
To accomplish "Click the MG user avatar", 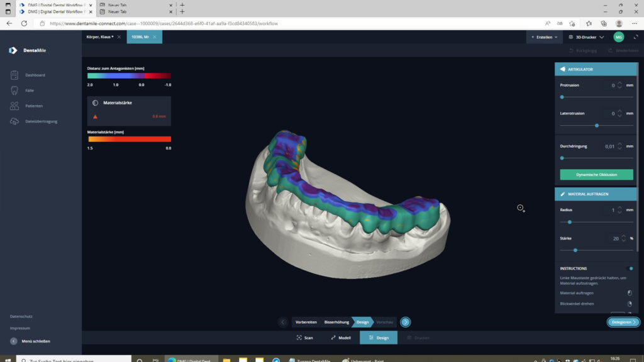I will (619, 37).
